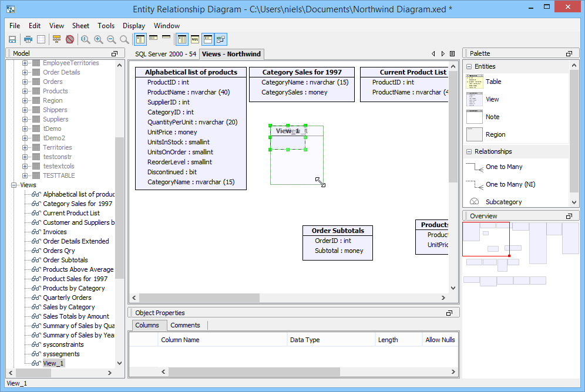This screenshot has width=585, height=392.
Task: Select Invoices view in Model tree
Action: pyautogui.click(x=55, y=232)
